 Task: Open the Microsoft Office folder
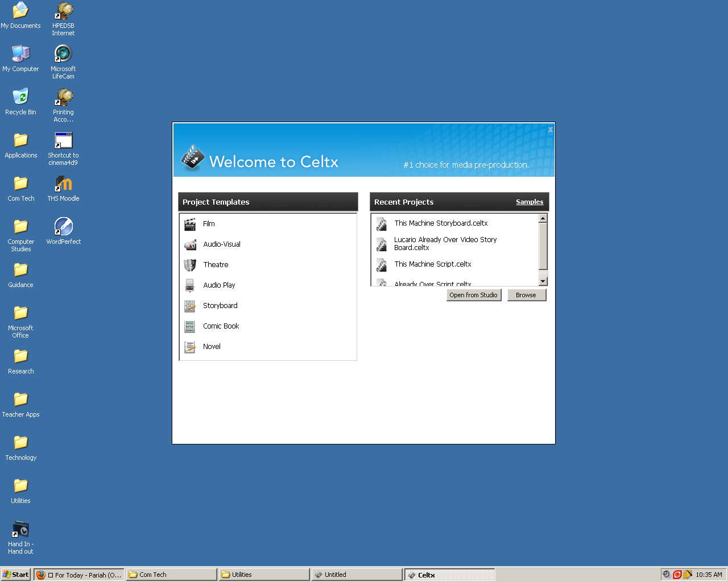pyautogui.click(x=20, y=313)
